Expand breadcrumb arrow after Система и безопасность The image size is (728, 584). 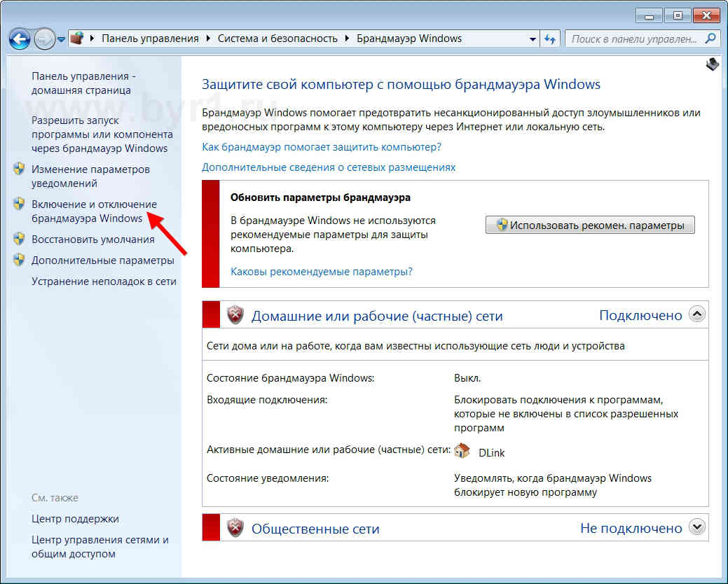tap(347, 39)
